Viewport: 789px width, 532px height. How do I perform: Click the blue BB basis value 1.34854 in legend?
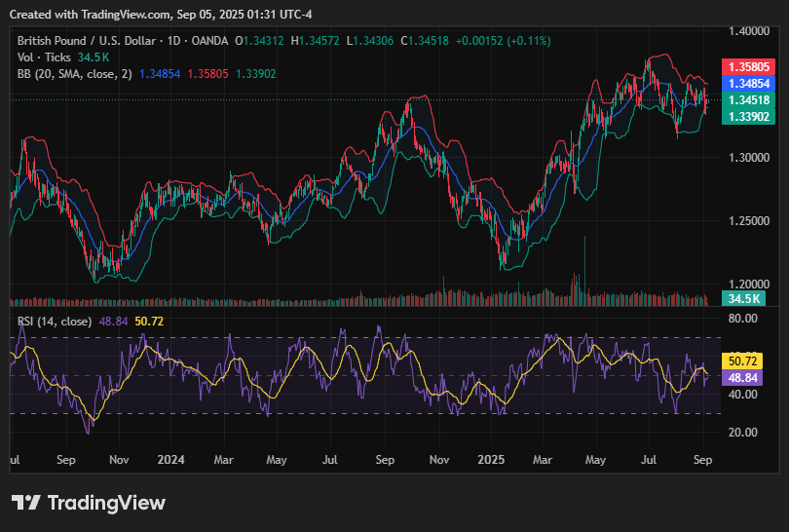coord(160,74)
